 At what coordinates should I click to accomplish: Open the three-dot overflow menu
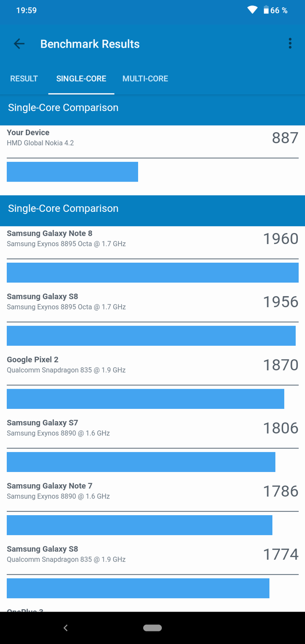(x=290, y=43)
